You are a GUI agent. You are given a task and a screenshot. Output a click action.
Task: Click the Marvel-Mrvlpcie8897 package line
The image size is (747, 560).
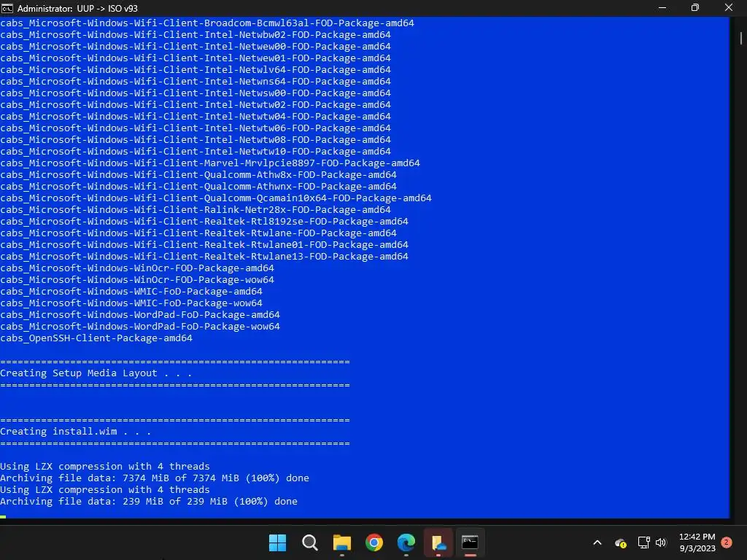pos(210,163)
